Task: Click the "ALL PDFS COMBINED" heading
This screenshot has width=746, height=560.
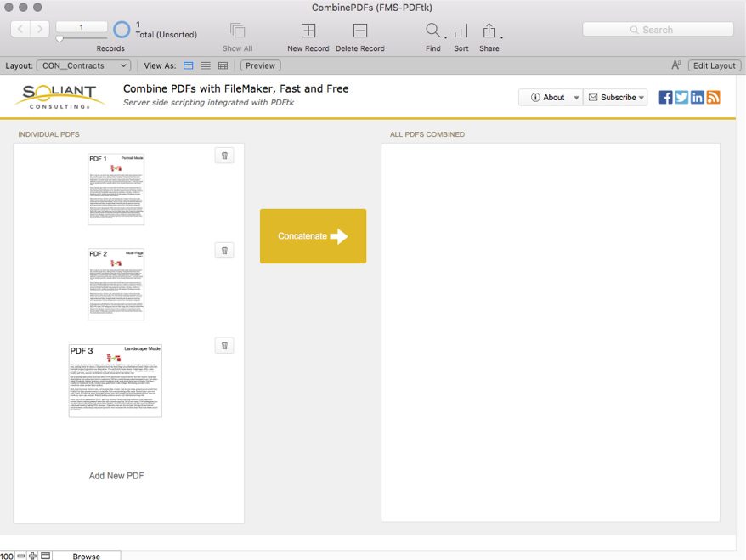Action: point(427,134)
